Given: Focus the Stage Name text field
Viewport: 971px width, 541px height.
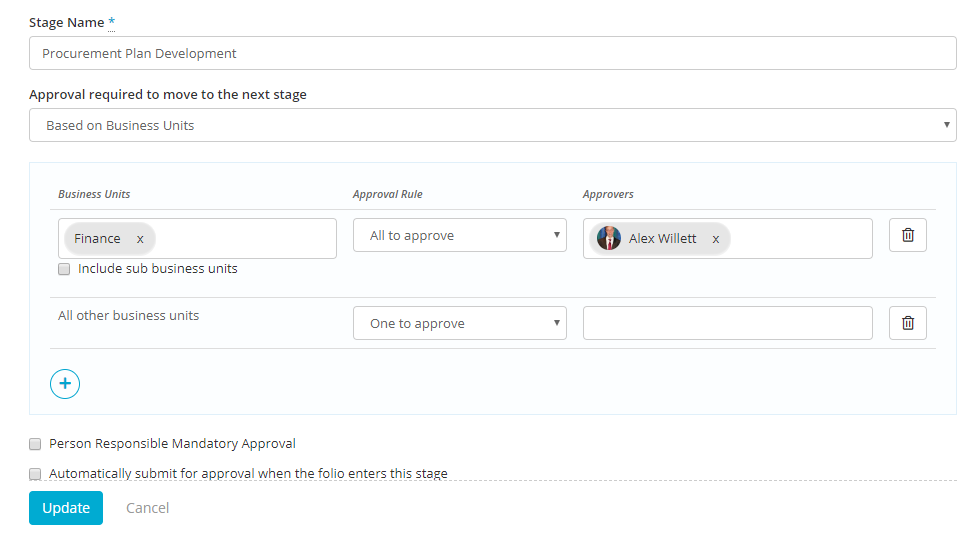Looking at the screenshot, I should click(492, 53).
